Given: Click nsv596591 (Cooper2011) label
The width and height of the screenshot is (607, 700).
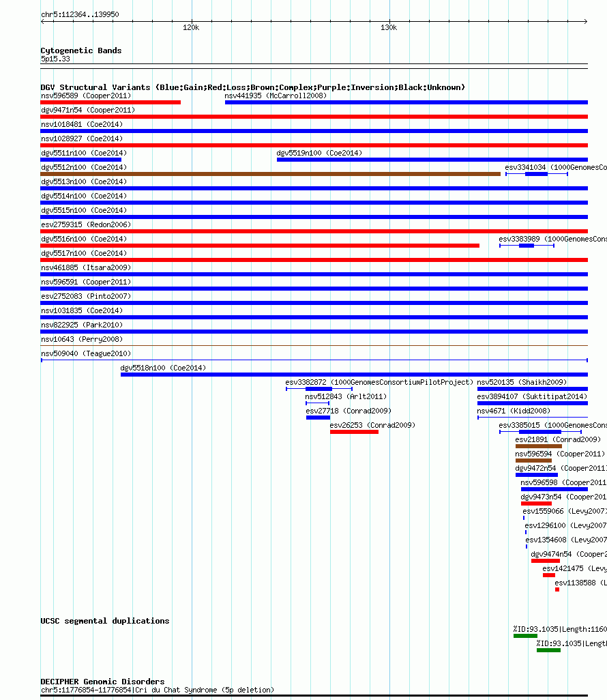Looking at the screenshot, I should pyautogui.click(x=86, y=282).
